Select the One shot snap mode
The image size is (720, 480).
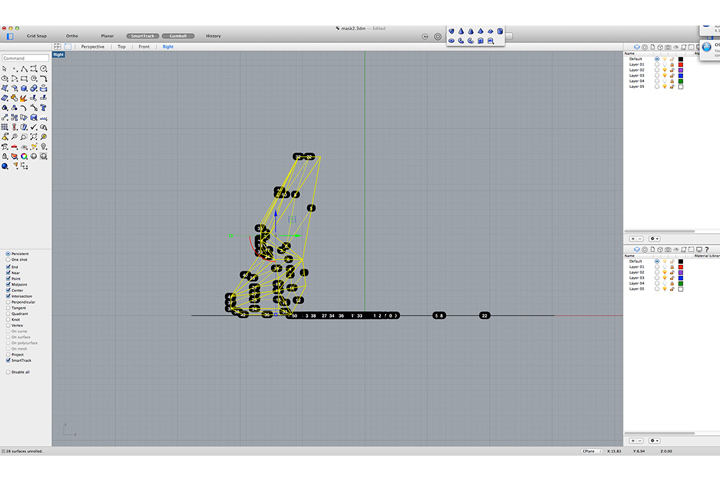tap(8, 260)
